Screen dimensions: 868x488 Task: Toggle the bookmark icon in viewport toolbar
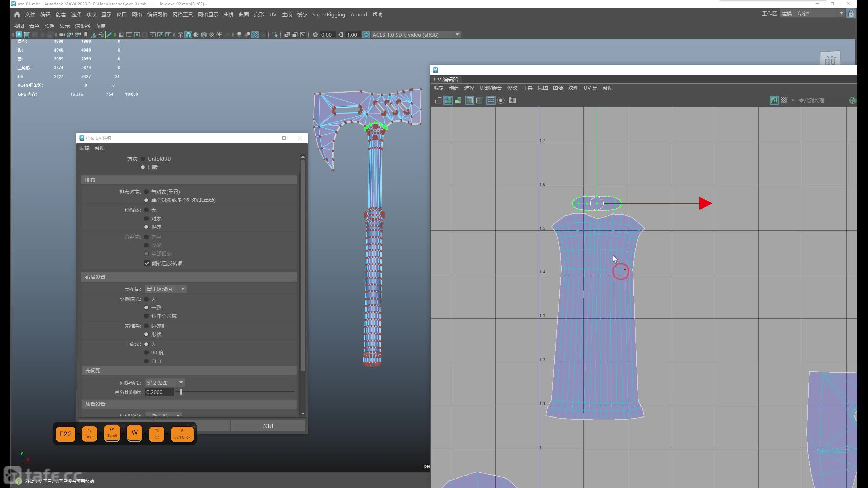click(86, 35)
